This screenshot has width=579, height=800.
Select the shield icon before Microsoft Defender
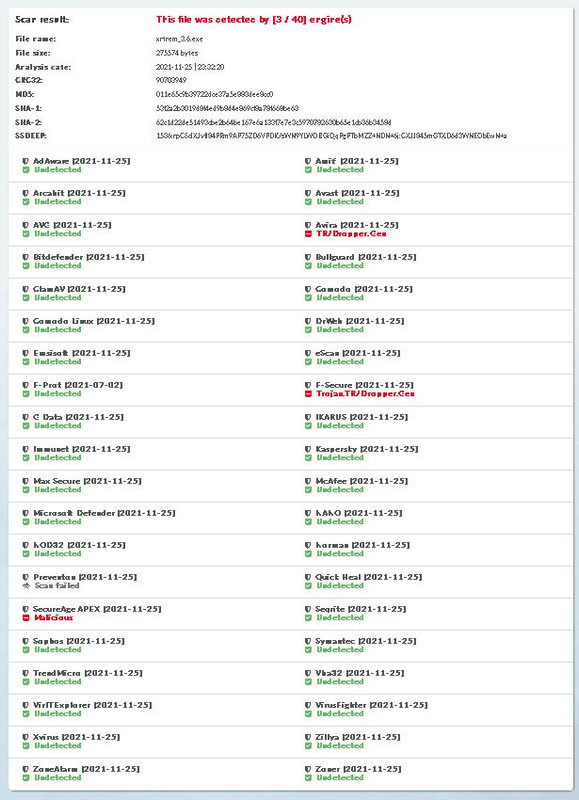pyautogui.click(x=26, y=513)
